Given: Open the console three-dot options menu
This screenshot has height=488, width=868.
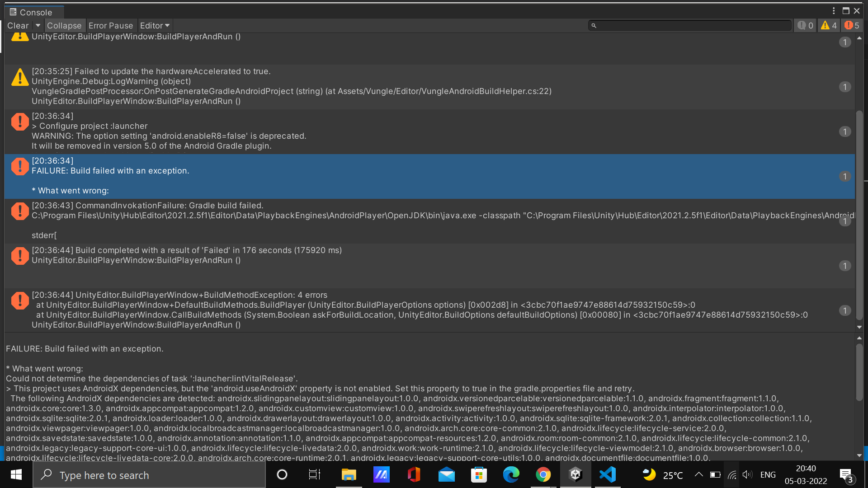Looking at the screenshot, I should pyautogui.click(x=834, y=11).
